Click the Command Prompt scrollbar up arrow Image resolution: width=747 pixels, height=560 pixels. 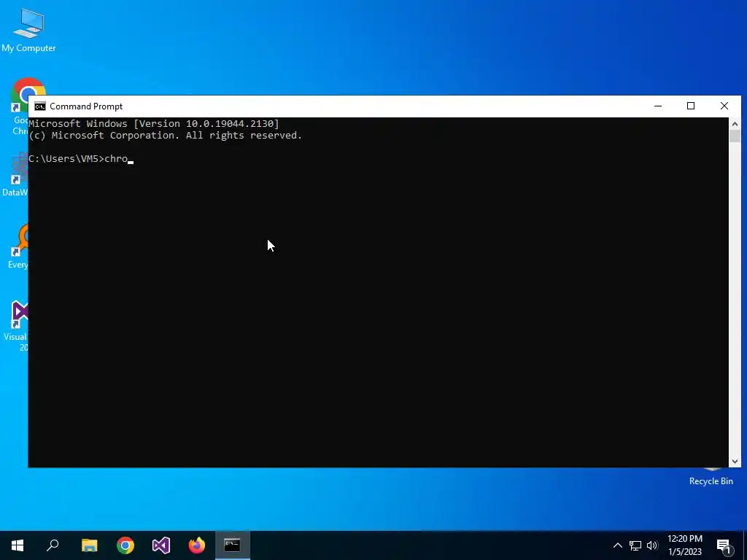click(x=735, y=124)
